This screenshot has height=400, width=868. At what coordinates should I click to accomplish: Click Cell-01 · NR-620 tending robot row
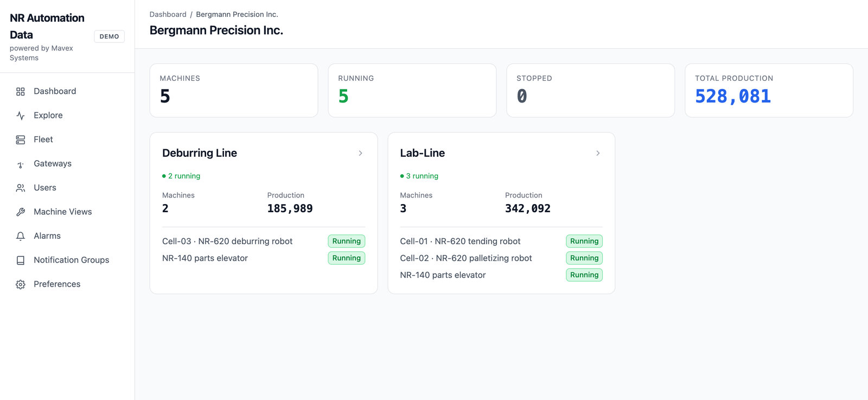(x=501, y=241)
